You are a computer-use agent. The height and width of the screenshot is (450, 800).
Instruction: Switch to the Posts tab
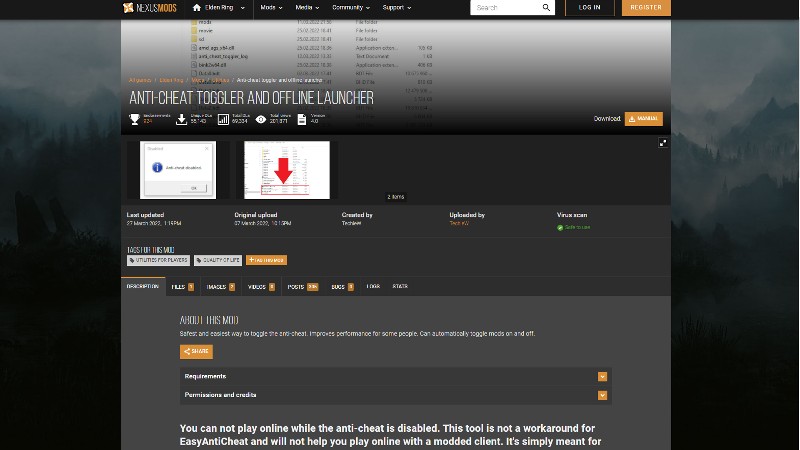pyautogui.click(x=303, y=287)
